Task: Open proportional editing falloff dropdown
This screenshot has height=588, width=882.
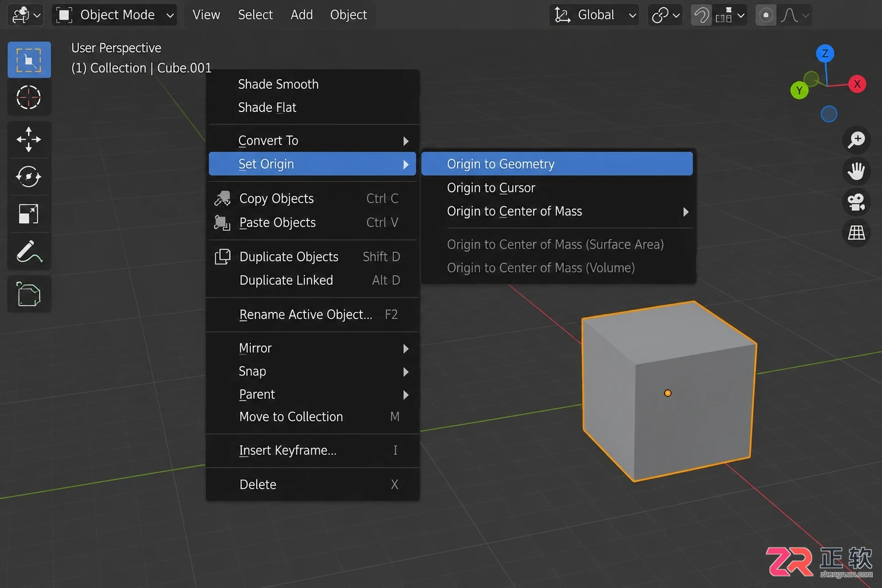Action: coord(795,15)
